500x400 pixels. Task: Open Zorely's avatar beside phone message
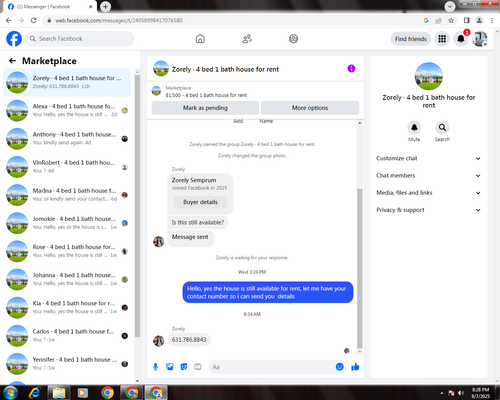pos(158,341)
